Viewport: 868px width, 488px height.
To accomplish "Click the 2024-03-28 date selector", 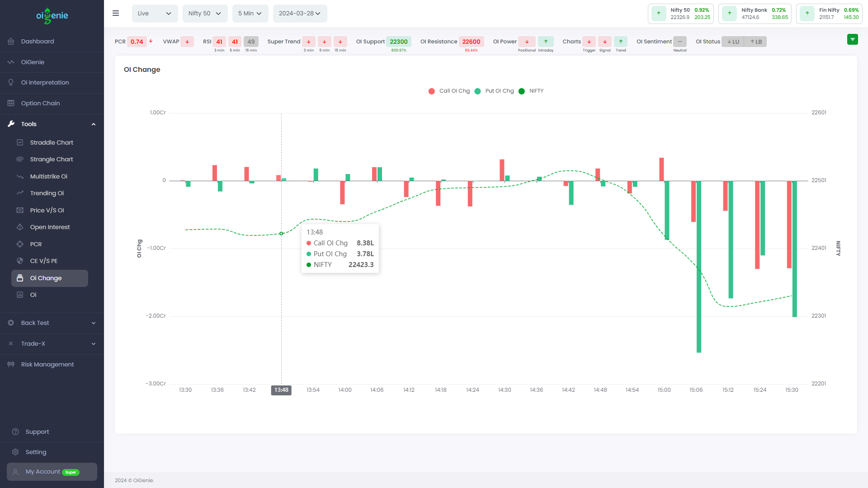I will [300, 13].
